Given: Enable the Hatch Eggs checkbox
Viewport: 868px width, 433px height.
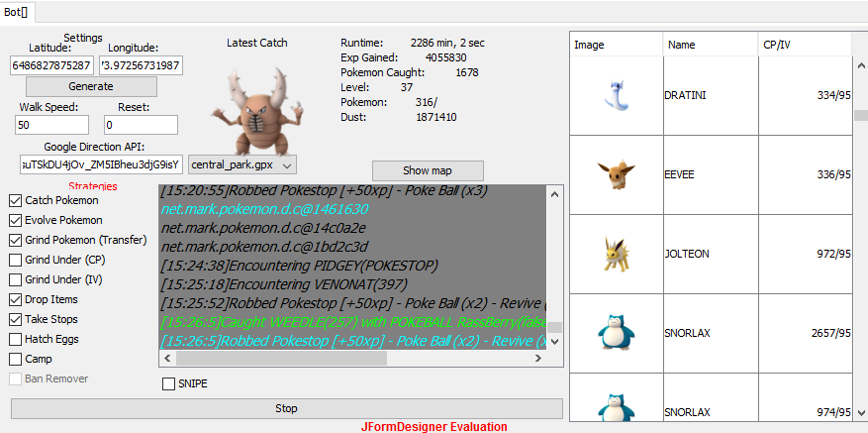Looking at the screenshot, I should click(x=16, y=339).
